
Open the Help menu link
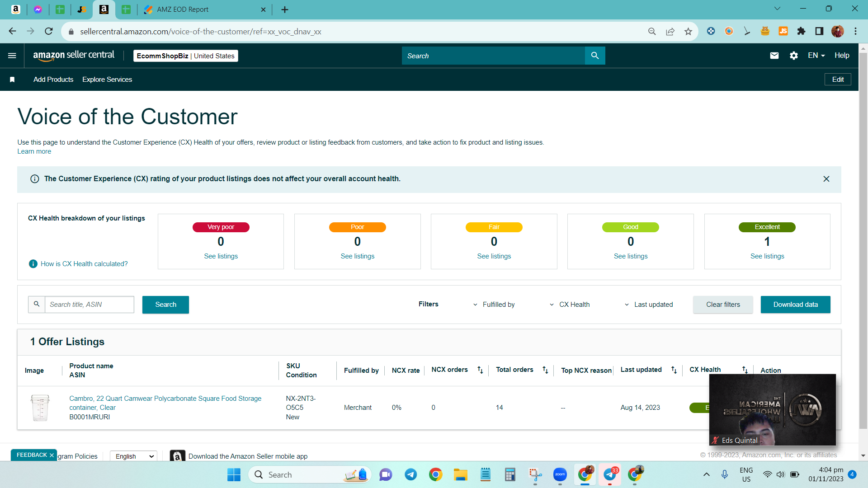842,56
